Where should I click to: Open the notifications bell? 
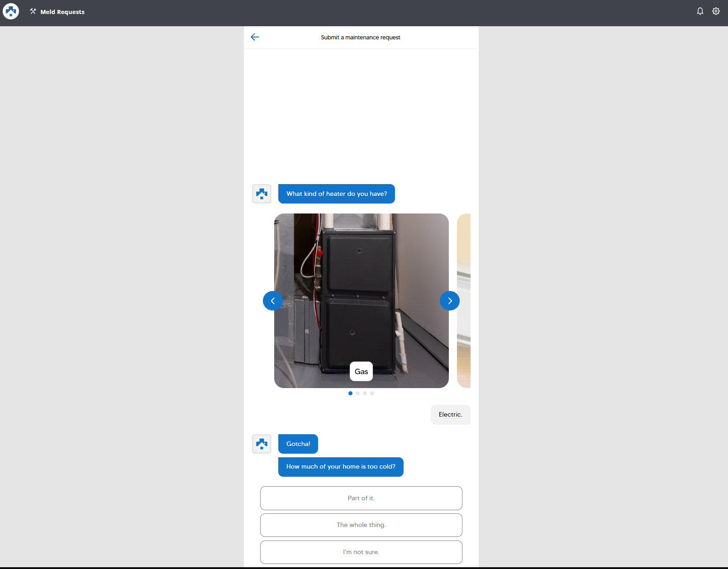point(700,11)
